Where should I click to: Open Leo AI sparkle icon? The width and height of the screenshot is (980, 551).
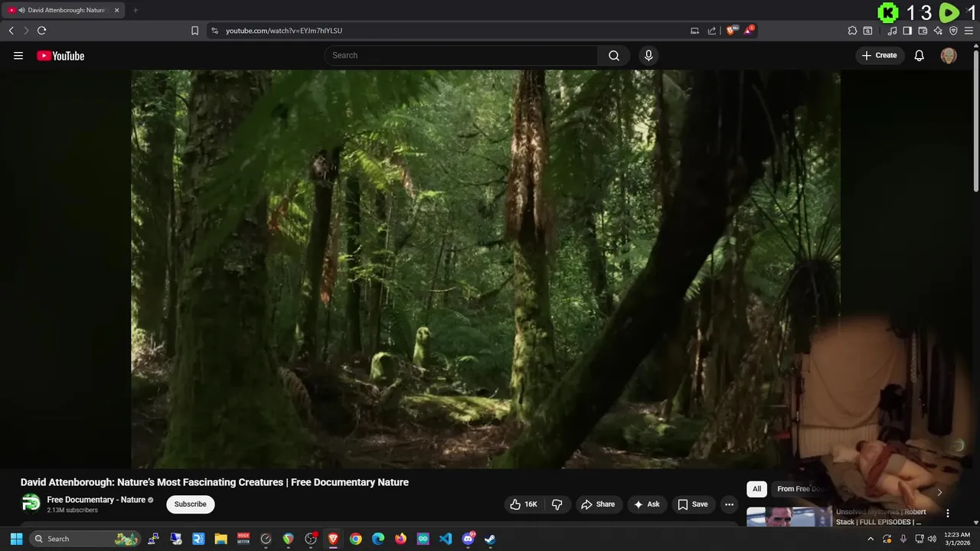[938, 31]
